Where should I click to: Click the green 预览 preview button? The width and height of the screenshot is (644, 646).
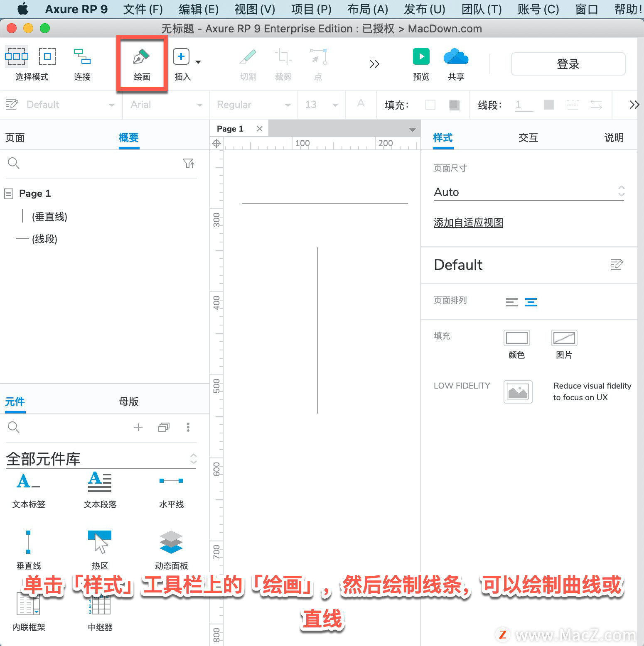pyautogui.click(x=421, y=56)
